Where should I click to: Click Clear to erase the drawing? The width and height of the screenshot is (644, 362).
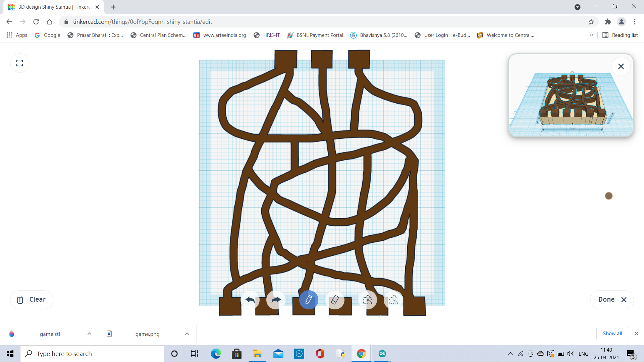click(32, 299)
